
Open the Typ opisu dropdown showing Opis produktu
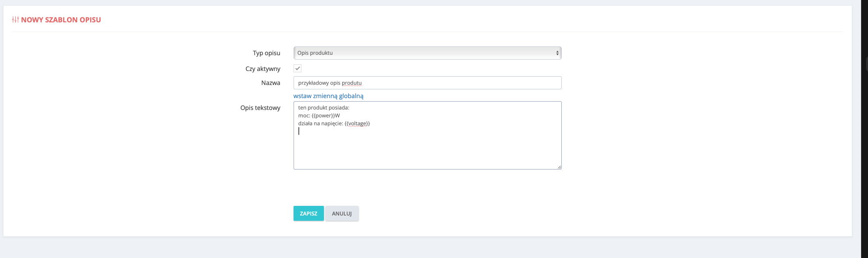[x=427, y=53]
